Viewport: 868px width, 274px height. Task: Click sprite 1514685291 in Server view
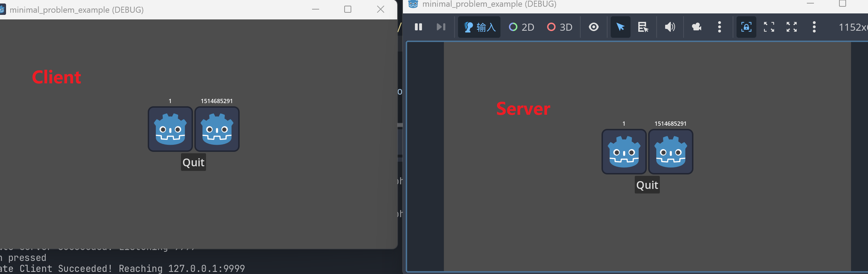(671, 152)
